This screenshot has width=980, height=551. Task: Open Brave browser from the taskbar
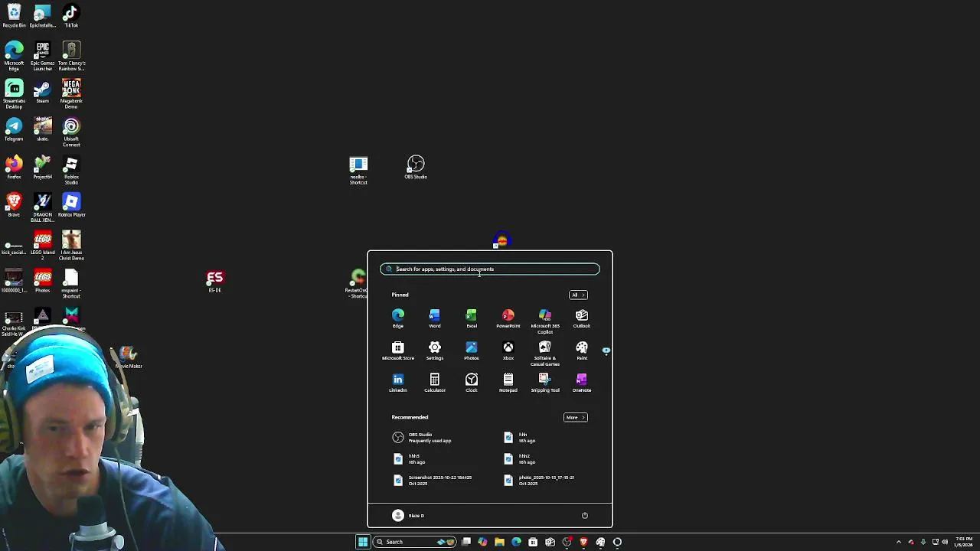click(x=583, y=542)
